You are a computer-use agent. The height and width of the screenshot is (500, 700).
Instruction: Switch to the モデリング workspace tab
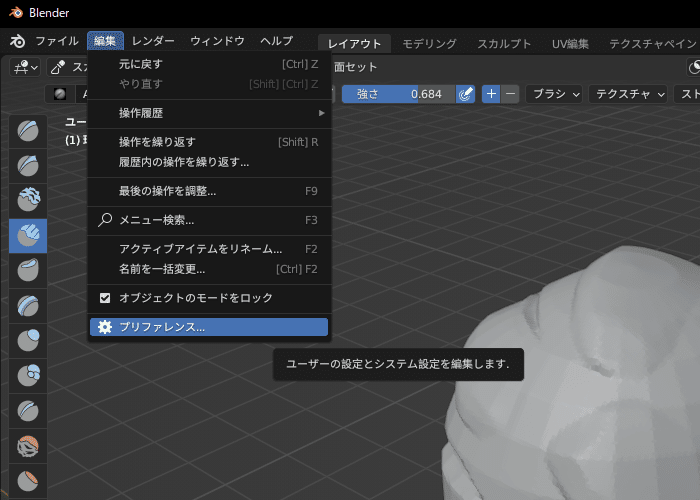[429, 44]
